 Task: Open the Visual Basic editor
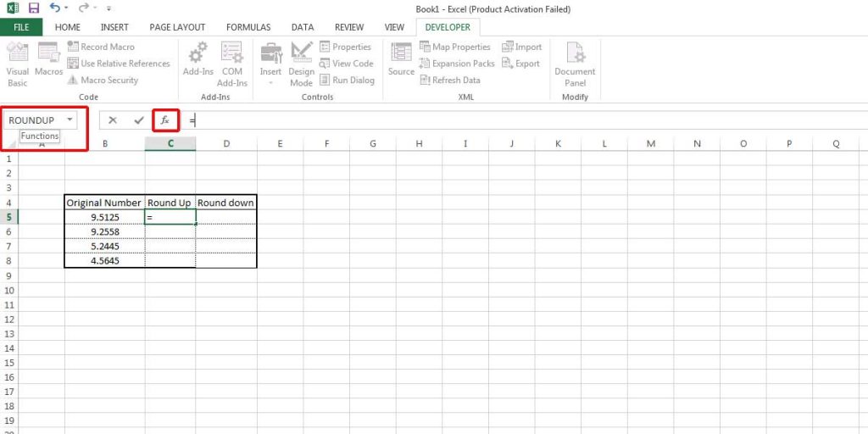point(17,64)
